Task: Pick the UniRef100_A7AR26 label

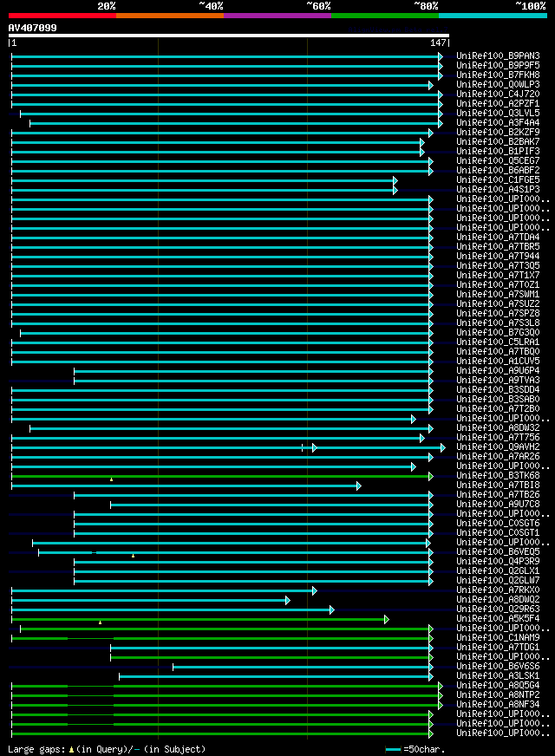Action: coord(498,457)
